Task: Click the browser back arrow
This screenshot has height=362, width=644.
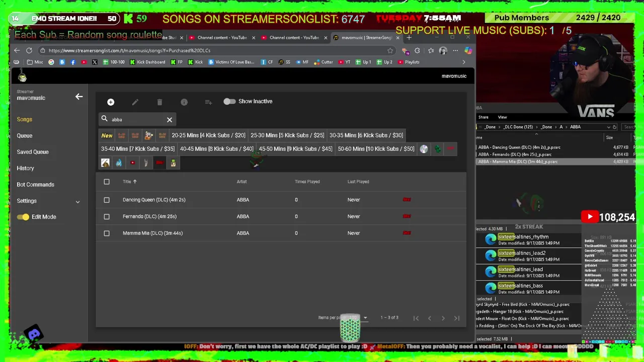Action: [x=17, y=50]
